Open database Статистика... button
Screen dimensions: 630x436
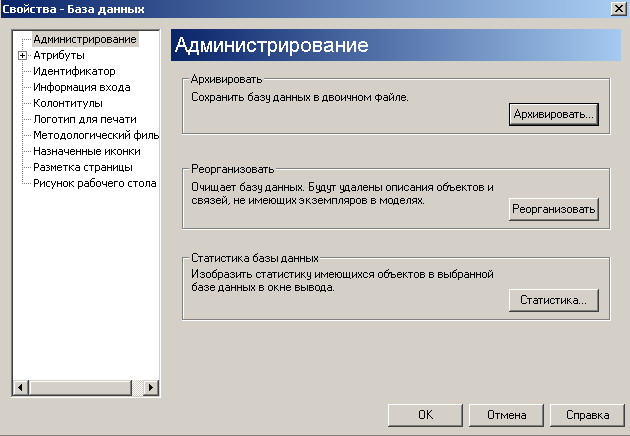coord(554,300)
